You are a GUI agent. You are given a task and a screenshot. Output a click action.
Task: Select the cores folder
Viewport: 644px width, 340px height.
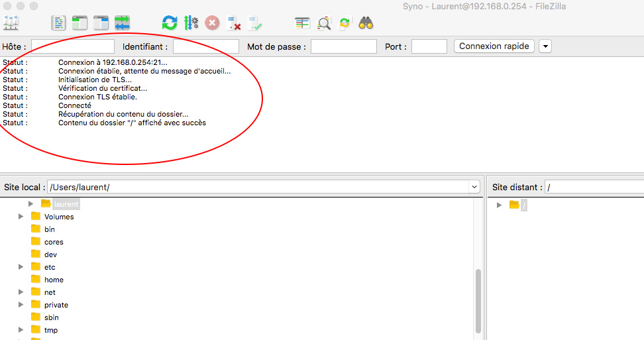click(x=54, y=243)
